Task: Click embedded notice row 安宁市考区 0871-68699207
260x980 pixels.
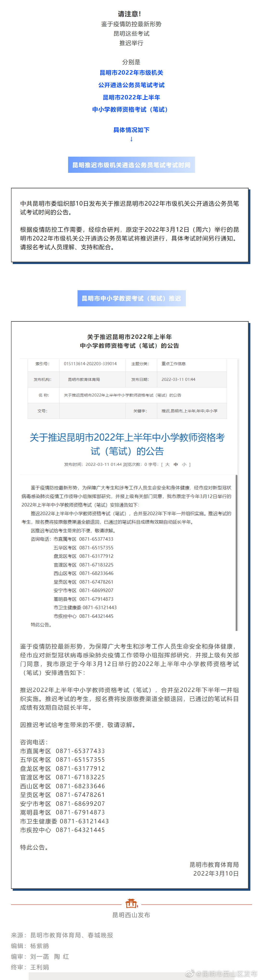Action: [x=83, y=590]
